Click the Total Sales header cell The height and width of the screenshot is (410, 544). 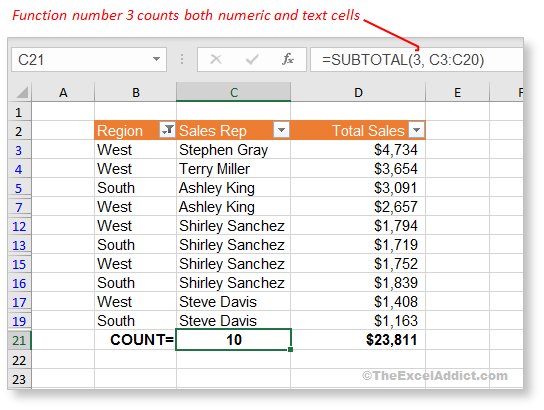pyautogui.click(x=358, y=130)
